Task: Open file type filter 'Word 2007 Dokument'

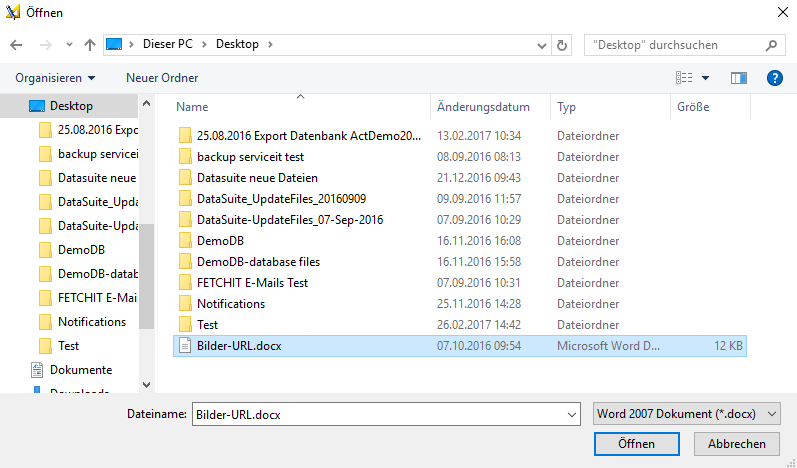Action: [x=686, y=414]
